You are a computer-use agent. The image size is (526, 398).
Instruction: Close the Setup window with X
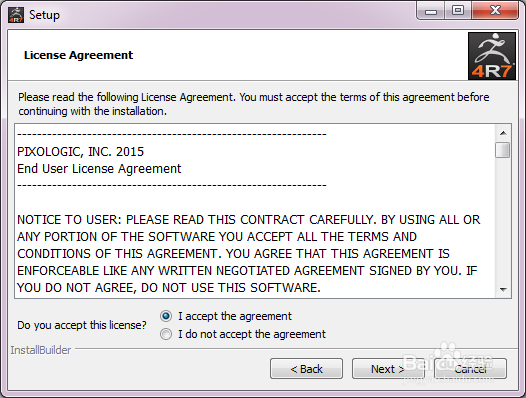(x=495, y=11)
